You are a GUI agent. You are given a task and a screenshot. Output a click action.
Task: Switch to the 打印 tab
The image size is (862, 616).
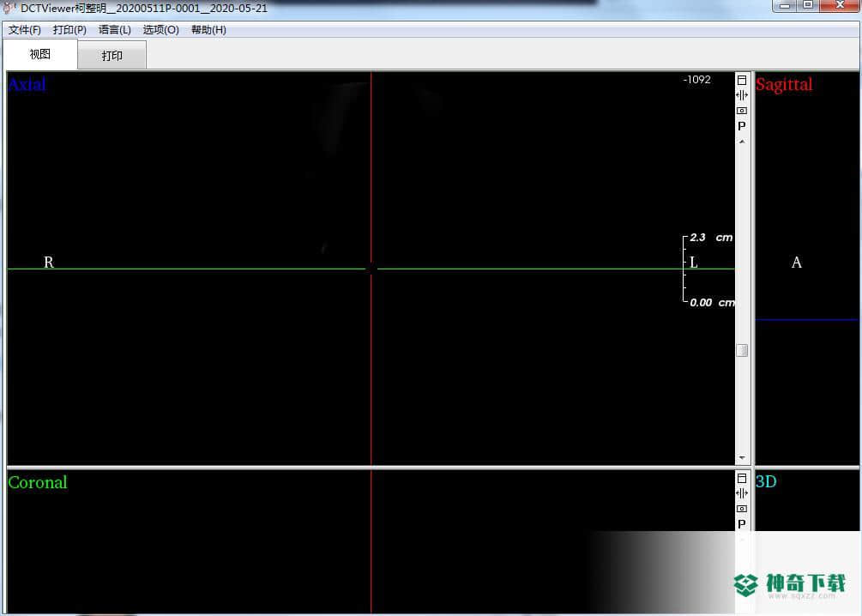112,55
